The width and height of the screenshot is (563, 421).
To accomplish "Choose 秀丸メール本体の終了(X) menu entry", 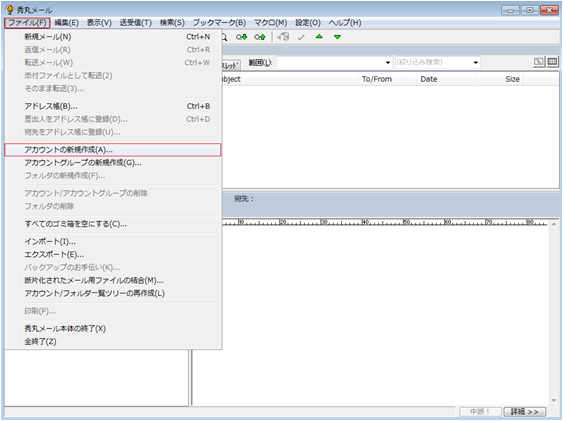I will (x=113, y=328).
